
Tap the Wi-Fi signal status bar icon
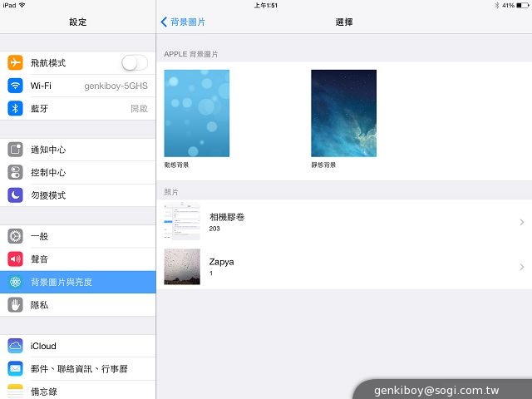[22, 5]
